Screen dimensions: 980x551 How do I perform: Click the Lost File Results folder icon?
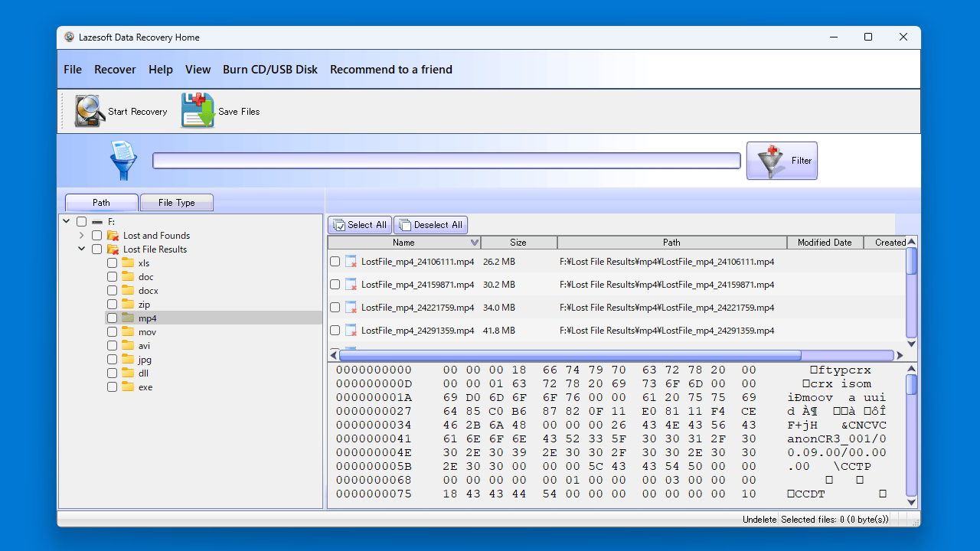pos(113,249)
